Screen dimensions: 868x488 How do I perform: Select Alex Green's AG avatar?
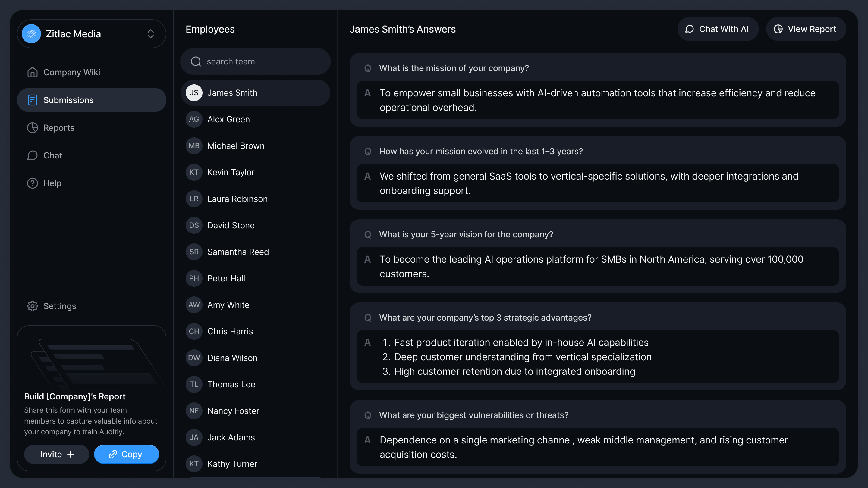194,119
